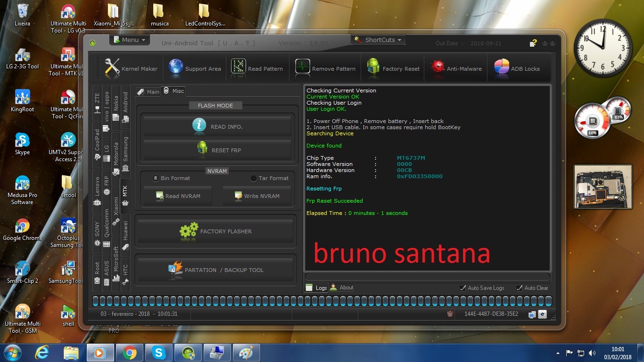Open the ADB Locks tool

[517, 68]
